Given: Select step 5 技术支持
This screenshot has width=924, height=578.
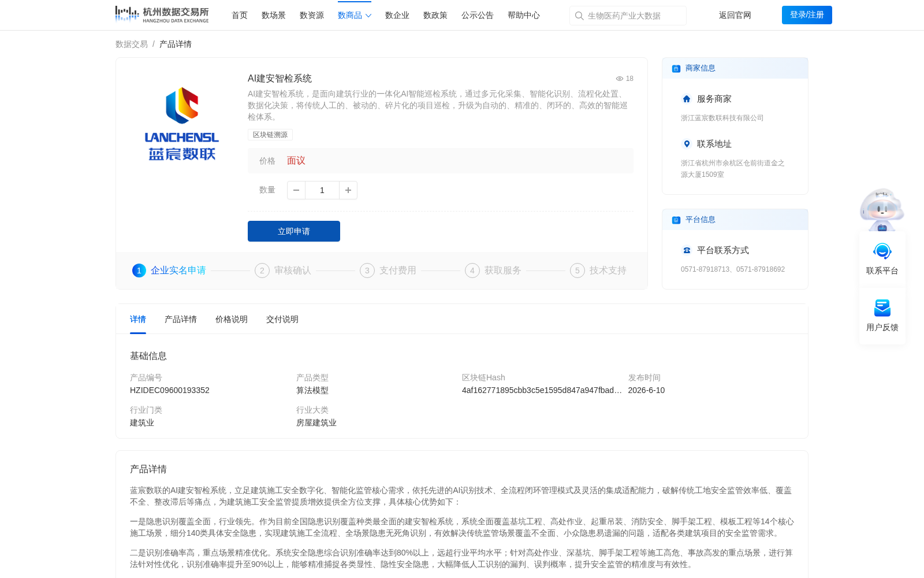Looking at the screenshot, I should [598, 271].
